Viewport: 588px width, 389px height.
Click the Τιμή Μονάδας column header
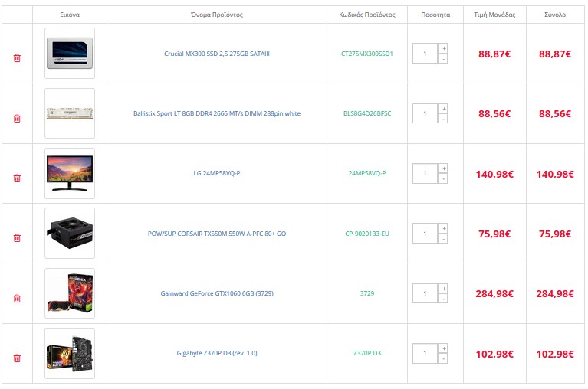point(494,15)
